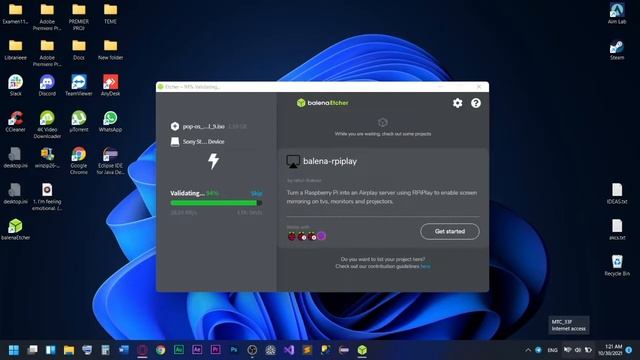Skip the validation step
Image resolution: width=640 pixels, height=360 pixels.
coord(256,193)
